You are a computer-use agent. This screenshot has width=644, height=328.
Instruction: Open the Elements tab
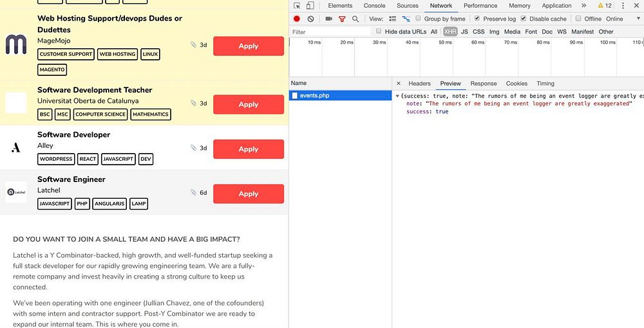pos(340,6)
